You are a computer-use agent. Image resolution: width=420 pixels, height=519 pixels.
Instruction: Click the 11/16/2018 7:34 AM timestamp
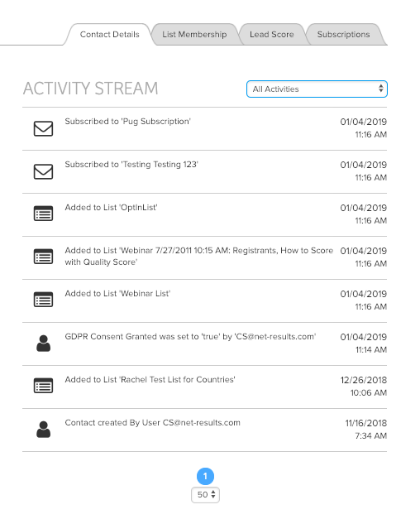point(366,430)
